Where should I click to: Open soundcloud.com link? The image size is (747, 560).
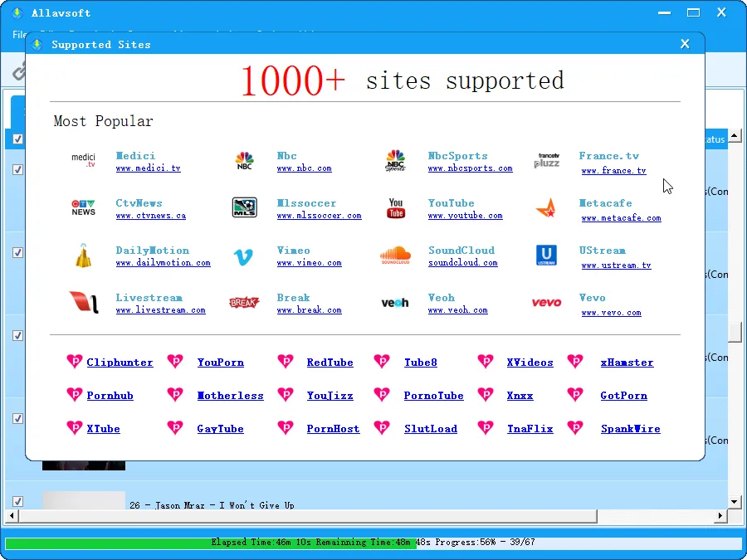[x=462, y=262]
